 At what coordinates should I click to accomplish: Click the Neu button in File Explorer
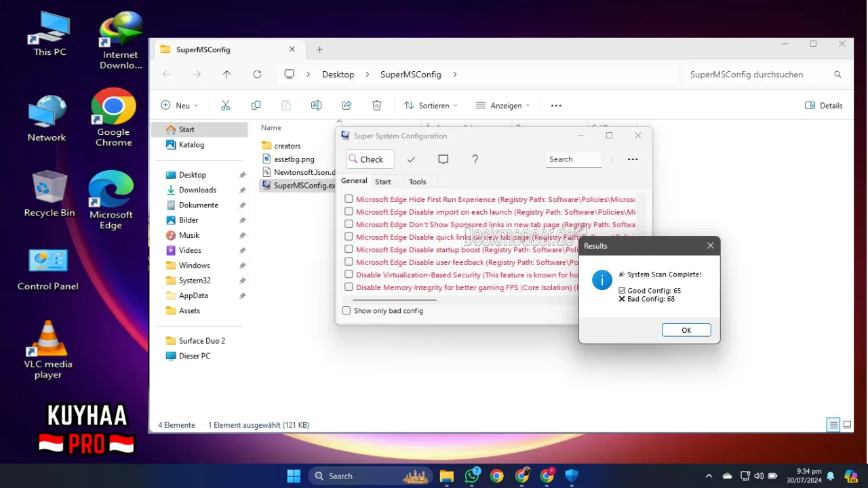point(179,105)
